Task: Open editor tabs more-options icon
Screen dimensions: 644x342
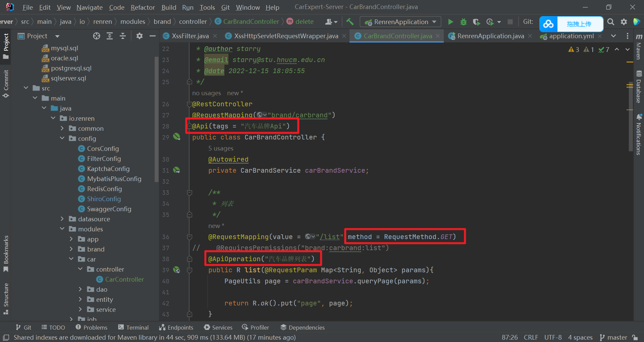Action: pos(628,36)
